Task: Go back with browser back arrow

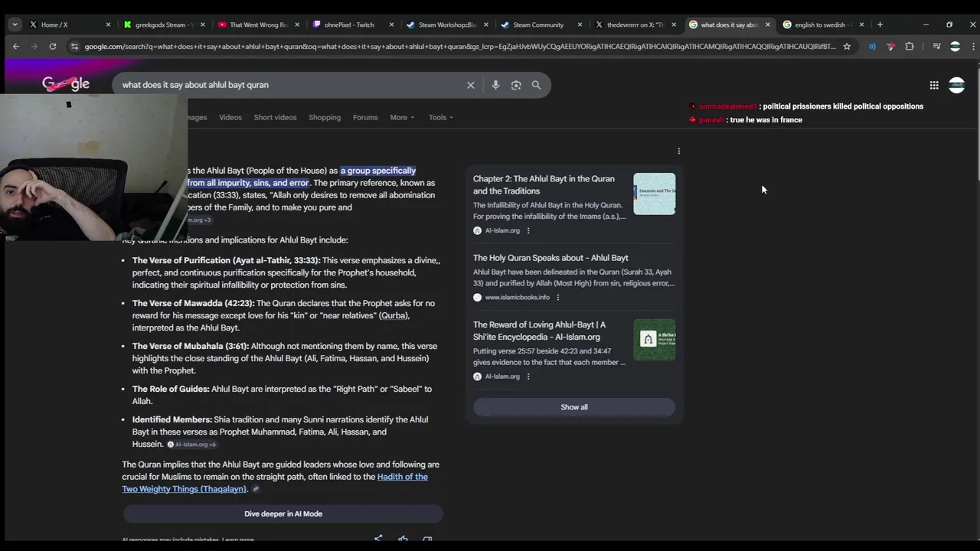Action: pos(16,47)
